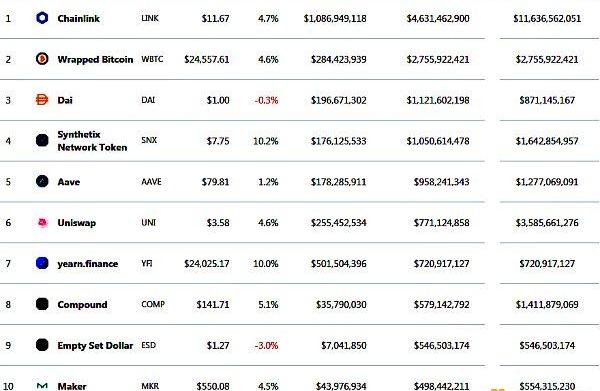Click Synthetix 10.2% change value
The image size is (600, 391).
(266, 141)
